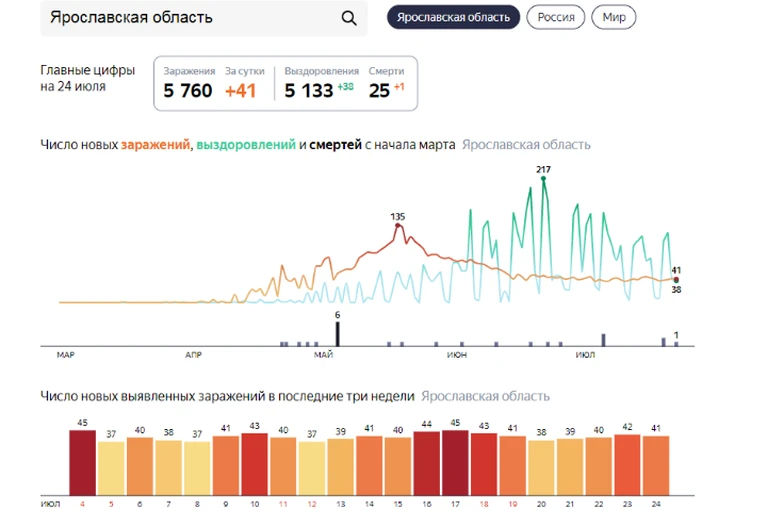Focus the Ярославская область search field
The image size is (767, 511).
click(x=203, y=18)
